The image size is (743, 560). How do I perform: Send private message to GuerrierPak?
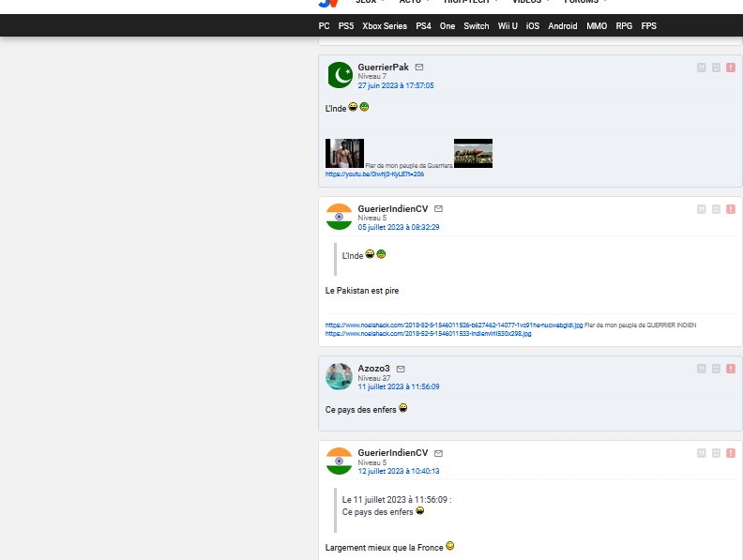pos(419,68)
